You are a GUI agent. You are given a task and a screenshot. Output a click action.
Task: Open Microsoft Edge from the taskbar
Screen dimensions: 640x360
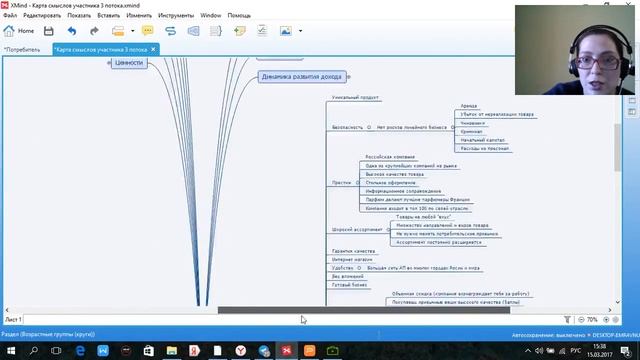80,351
